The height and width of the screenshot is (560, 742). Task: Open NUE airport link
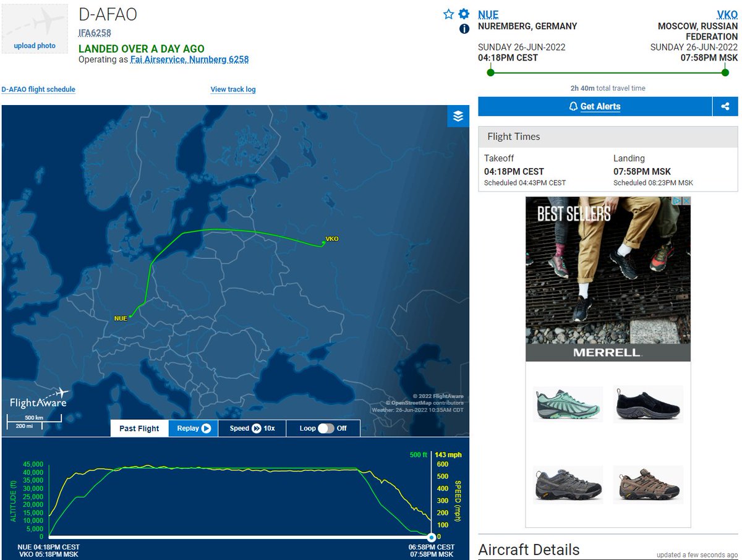(x=488, y=15)
